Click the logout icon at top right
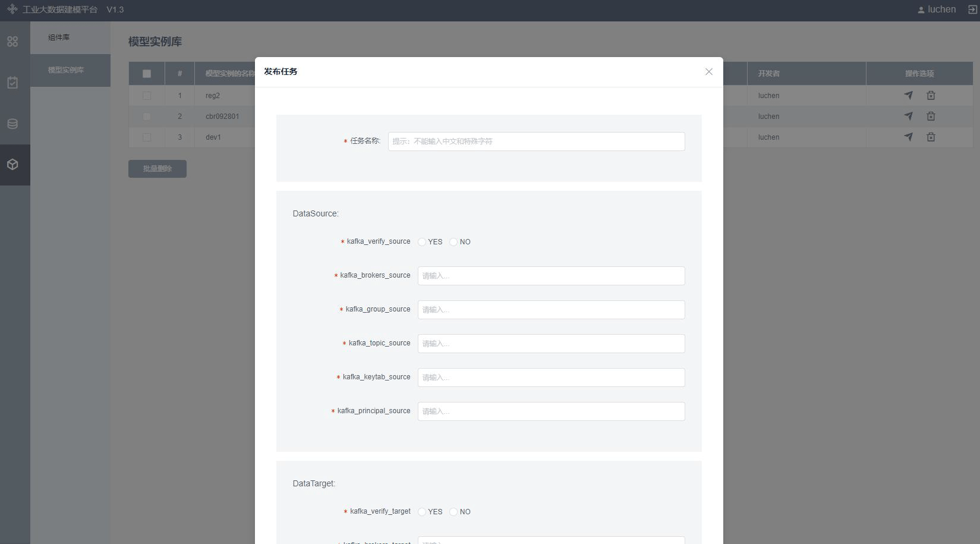 [x=973, y=10]
